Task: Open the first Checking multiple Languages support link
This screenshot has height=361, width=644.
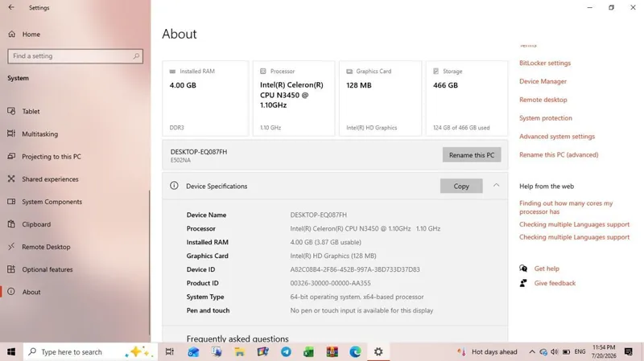Action: 574,224
